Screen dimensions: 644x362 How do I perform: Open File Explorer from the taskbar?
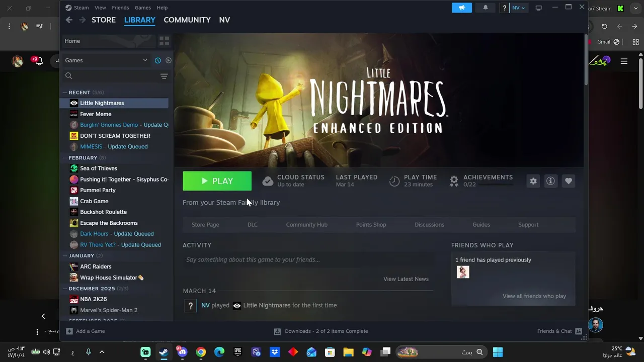[x=348, y=352]
